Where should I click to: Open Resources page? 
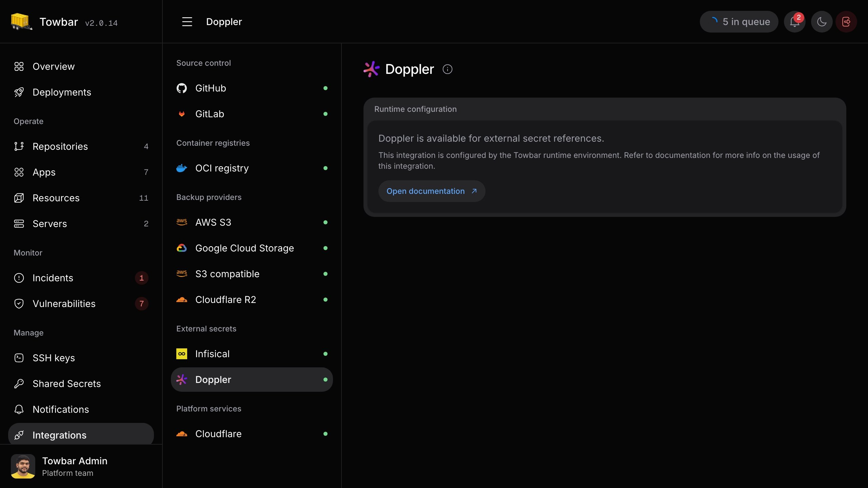pos(81,198)
